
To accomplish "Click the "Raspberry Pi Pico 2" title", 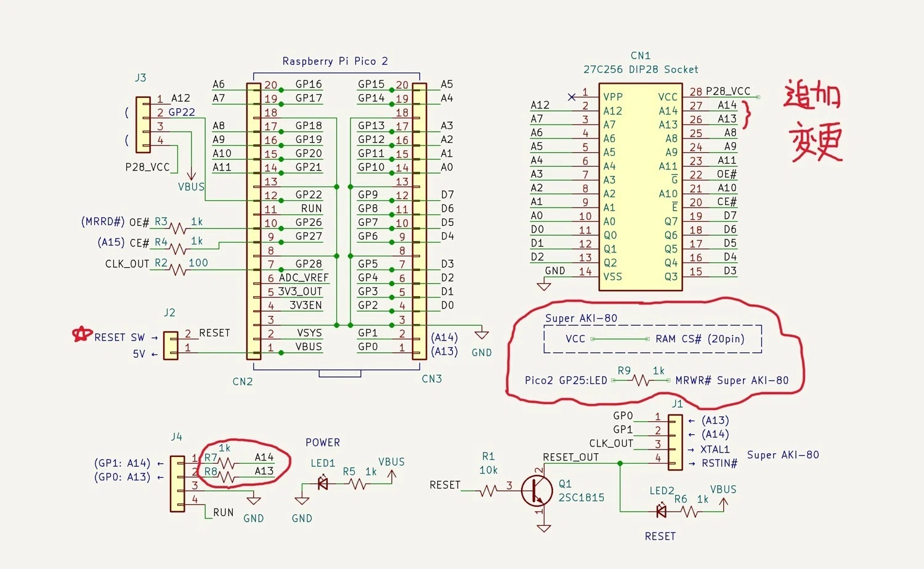I will click(x=335, y=61).
